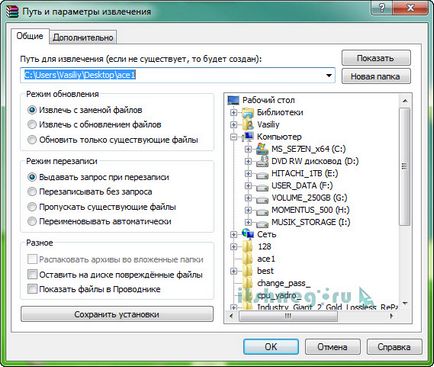Click the Vasiliy user folder icon

[x=248, y=125]
